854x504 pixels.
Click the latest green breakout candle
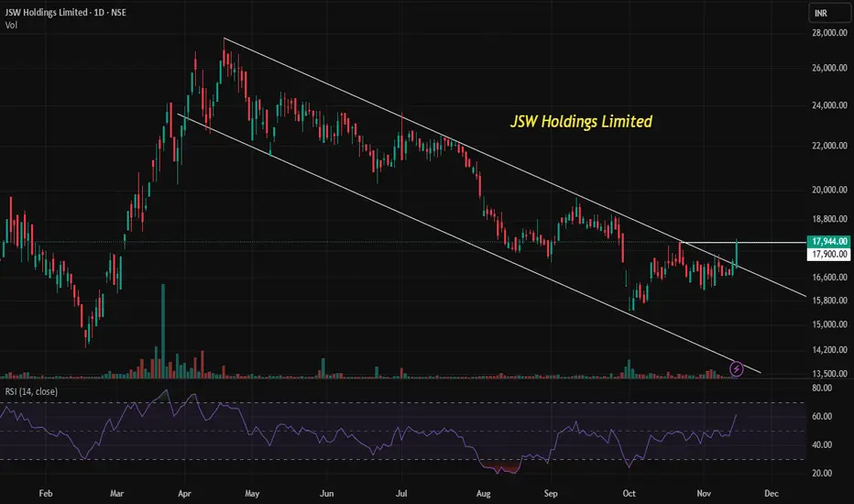tap(737, 253)
